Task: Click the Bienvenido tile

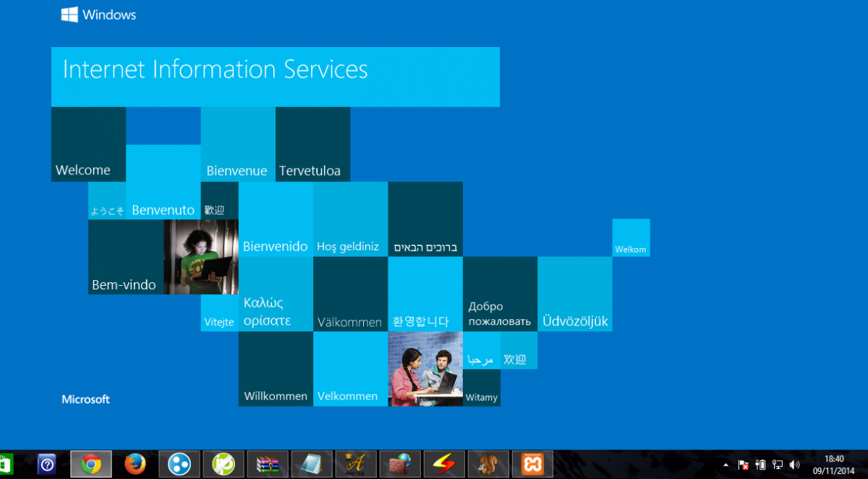Action: tap(276, 219)
